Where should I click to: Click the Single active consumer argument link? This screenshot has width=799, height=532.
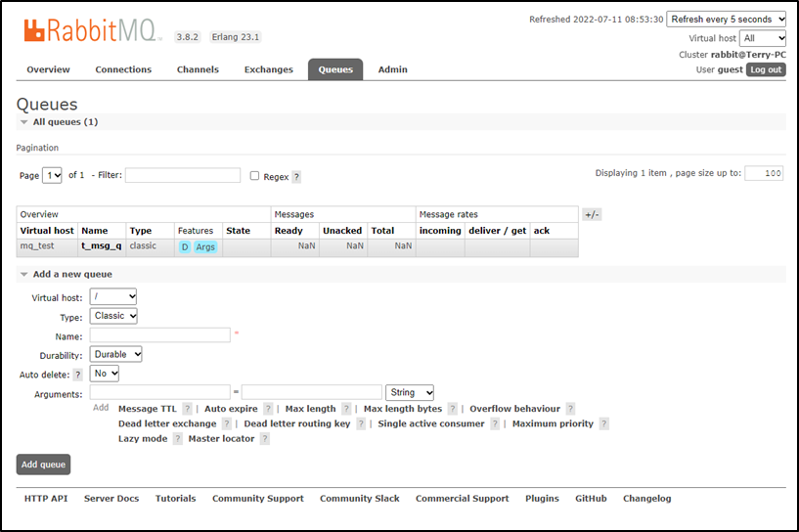pyautogui.click(x=431, y=423)
